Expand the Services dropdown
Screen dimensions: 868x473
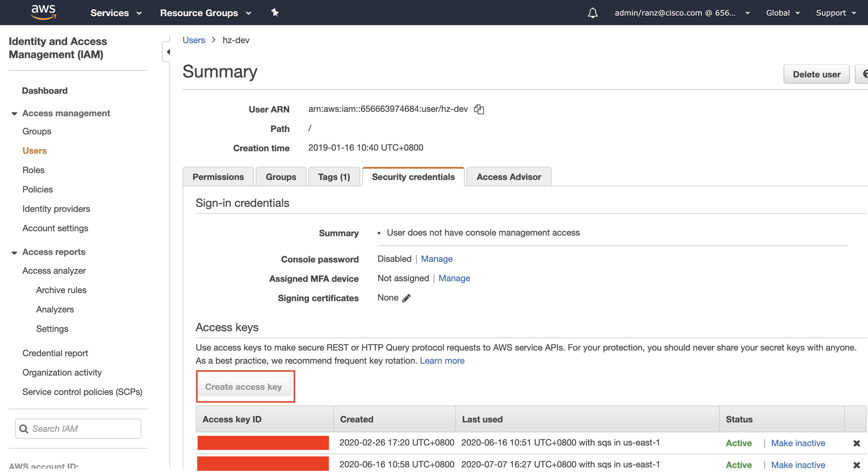(x=116, y=13)
